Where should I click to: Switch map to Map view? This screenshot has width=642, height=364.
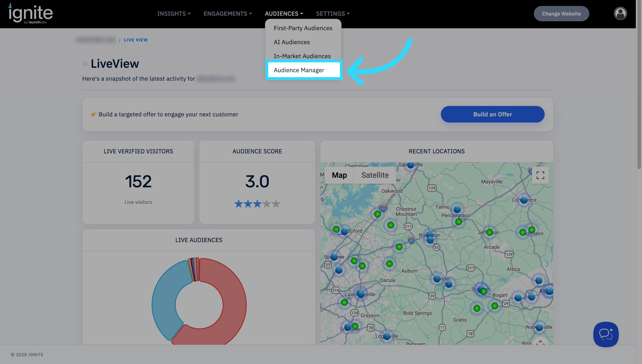point(339,175)
